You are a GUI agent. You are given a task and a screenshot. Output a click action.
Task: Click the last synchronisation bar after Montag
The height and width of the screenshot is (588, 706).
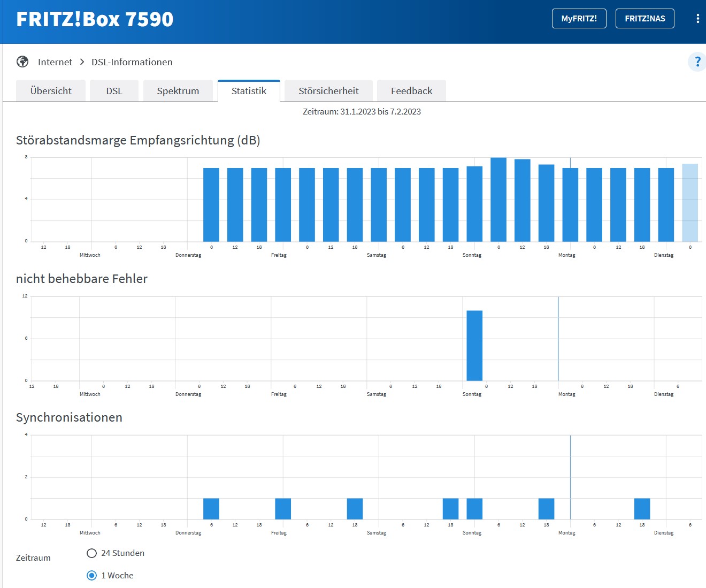(x=642, y=509)
